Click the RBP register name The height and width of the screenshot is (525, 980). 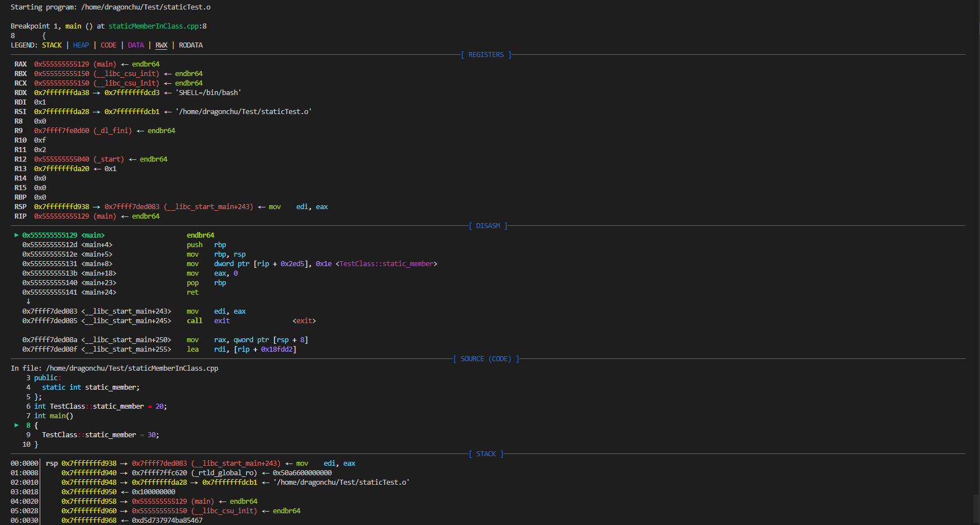(x=21, y=197)
